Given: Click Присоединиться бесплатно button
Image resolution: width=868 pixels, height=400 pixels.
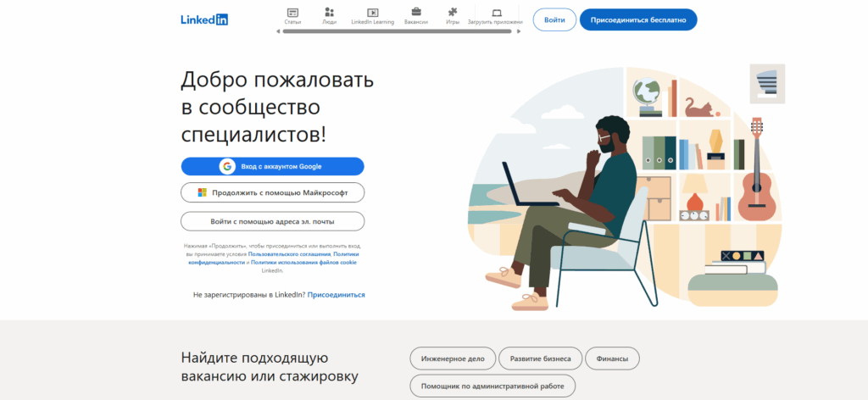Looking at the screenshot, I should [638, 20].
